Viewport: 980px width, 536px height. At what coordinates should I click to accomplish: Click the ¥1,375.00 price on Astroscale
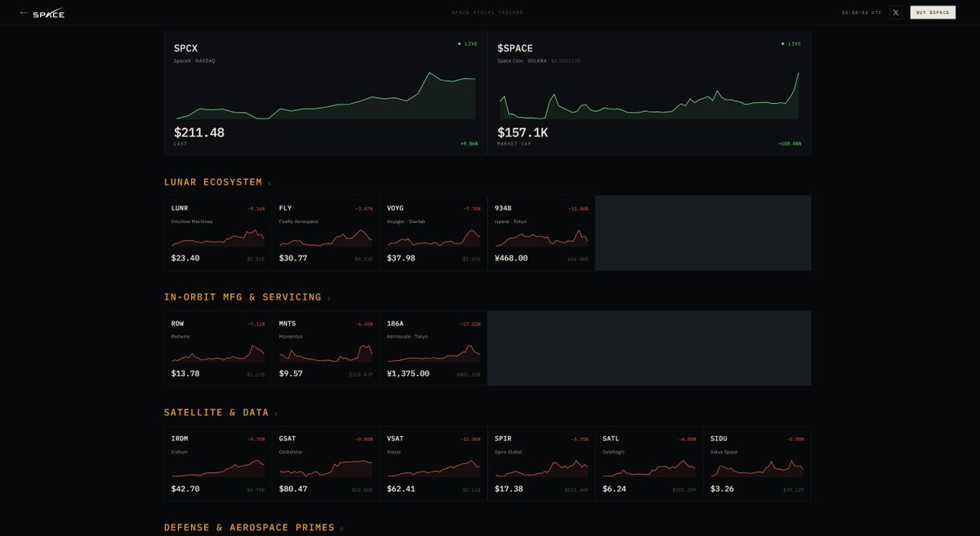click(408, 373)
